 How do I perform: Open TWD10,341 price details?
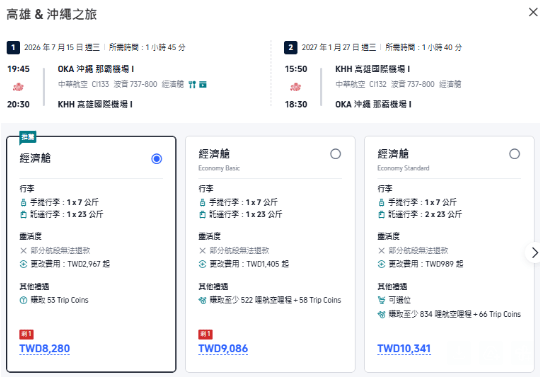pyautogui.click(x=404, y=349)
